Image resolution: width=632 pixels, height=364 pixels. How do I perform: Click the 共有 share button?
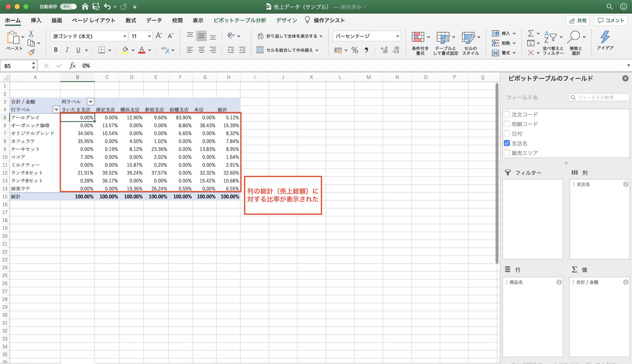coord(578,20)
